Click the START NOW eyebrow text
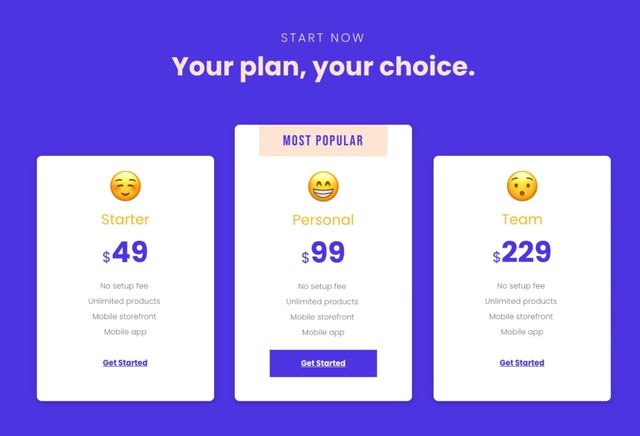The height and width of the screenshot is (436, 640). pyautogui.click(x=323, y=38)
